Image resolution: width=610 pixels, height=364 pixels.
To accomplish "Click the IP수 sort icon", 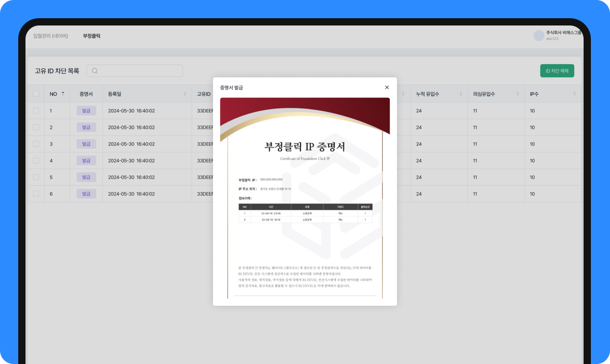I will coord(574,94).
